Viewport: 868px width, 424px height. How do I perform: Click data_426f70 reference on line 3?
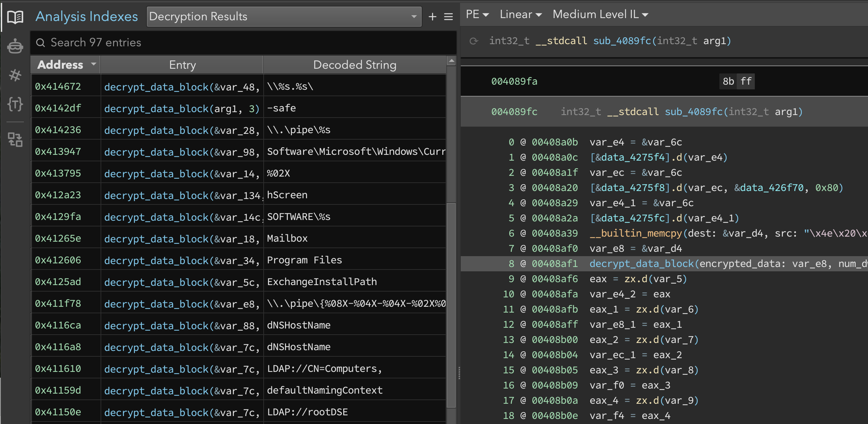[x=769, y=188]
